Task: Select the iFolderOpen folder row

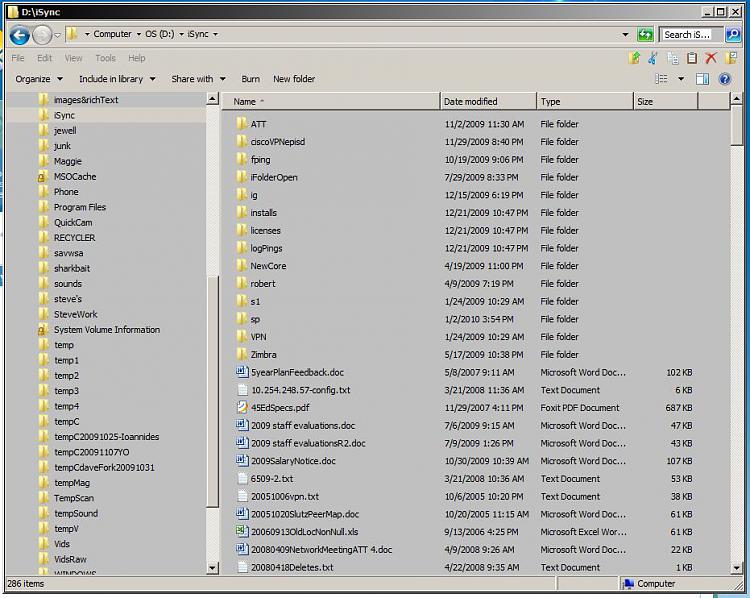Action: coord(476,177)
